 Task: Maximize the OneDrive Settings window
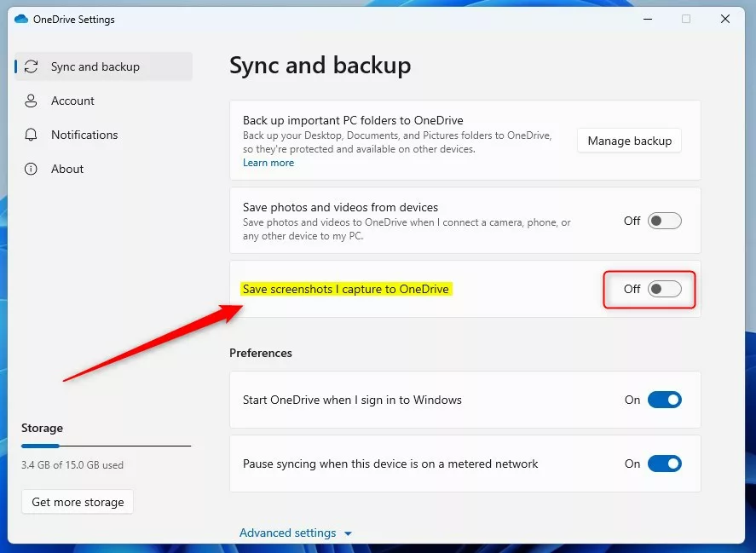pos(686,19)
